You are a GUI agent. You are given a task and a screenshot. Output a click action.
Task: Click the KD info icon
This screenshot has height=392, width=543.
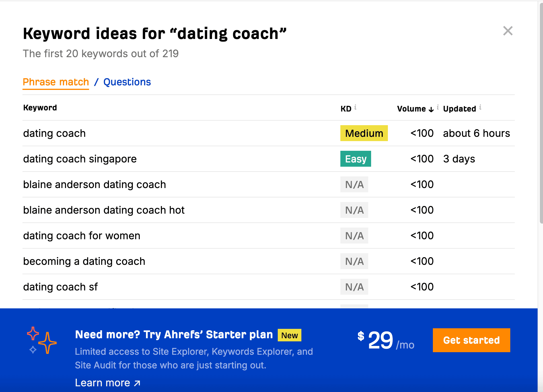coord(355,107)
